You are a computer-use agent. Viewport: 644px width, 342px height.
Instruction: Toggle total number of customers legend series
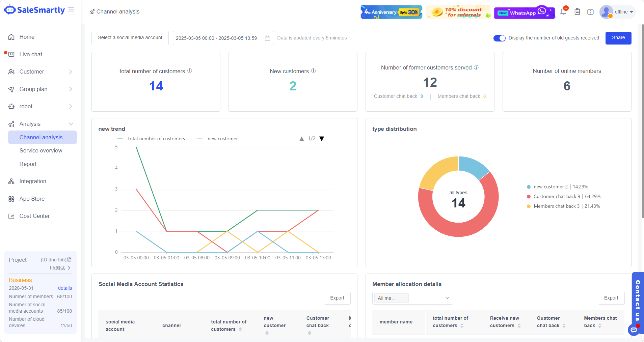click(x=151, y=139)
